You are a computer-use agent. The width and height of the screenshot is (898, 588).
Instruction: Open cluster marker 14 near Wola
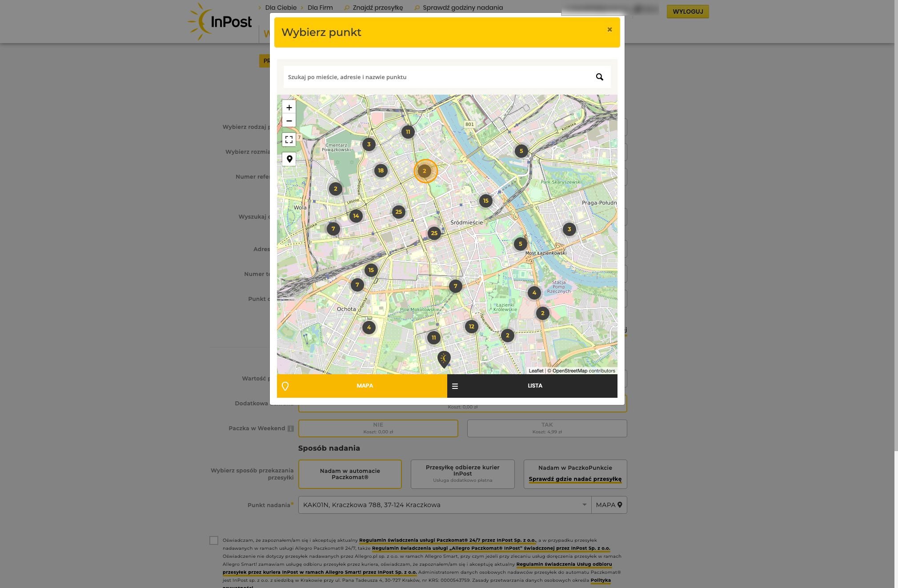click(x=356, y=216)
